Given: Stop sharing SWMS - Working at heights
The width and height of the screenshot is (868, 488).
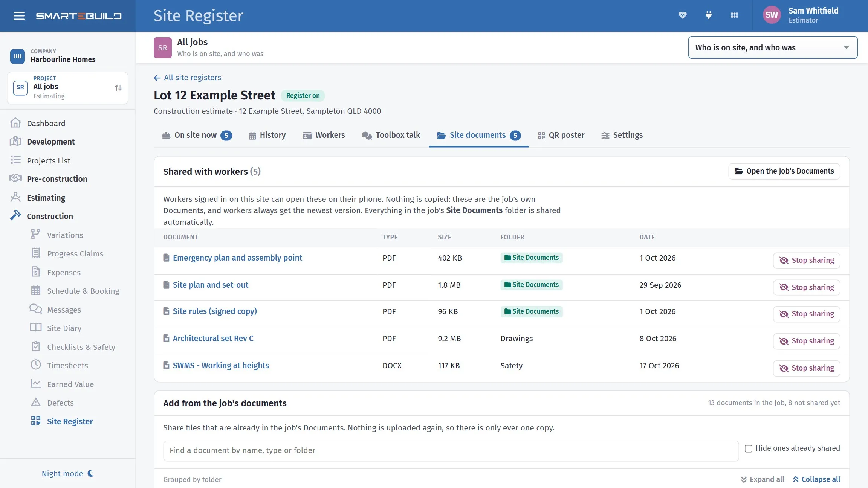Looking at the screenshot, I should pyautogui.click(x=806, y=368).
